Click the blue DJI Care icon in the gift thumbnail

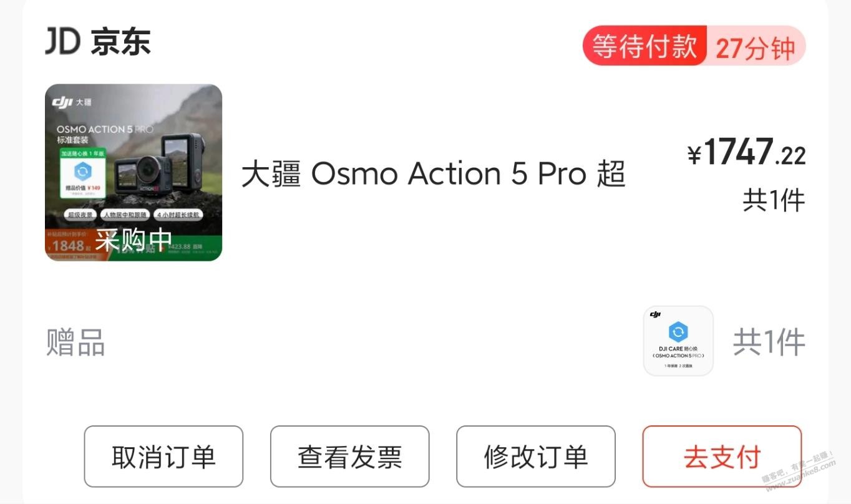[678, 332]
